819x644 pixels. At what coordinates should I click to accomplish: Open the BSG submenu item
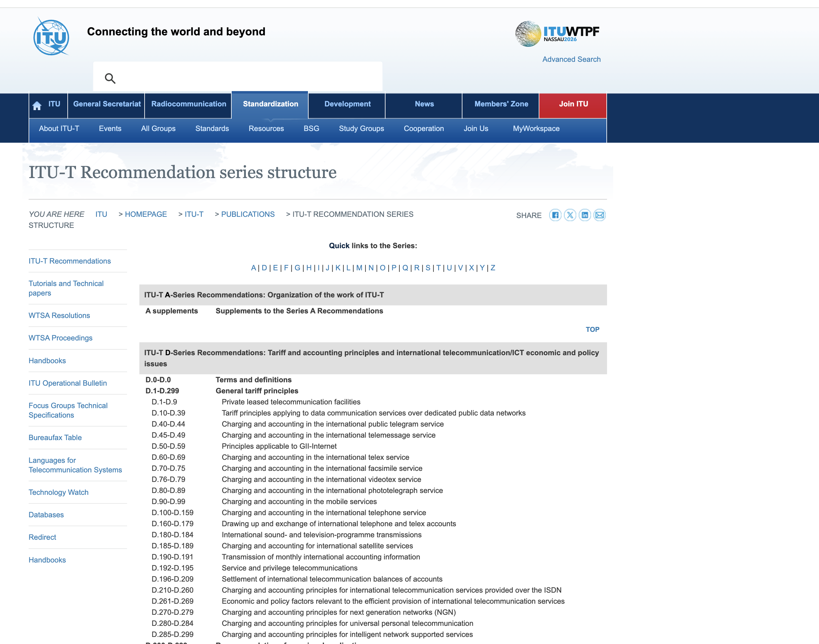click(312, 129)
